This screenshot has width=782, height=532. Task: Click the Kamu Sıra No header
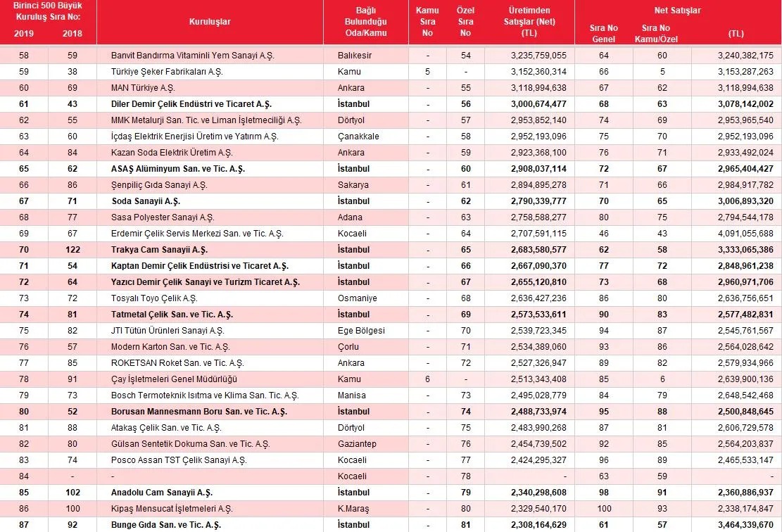click(427, 22)
